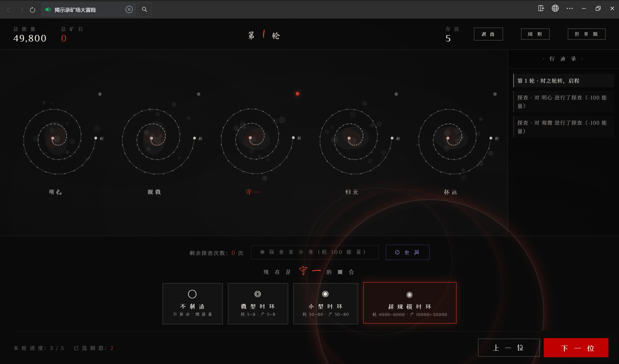The height and width of the screenshot is (364, 619).
Task: Click 探查某分身 (耗100能量) button
Action: click(x=315, y=252)
